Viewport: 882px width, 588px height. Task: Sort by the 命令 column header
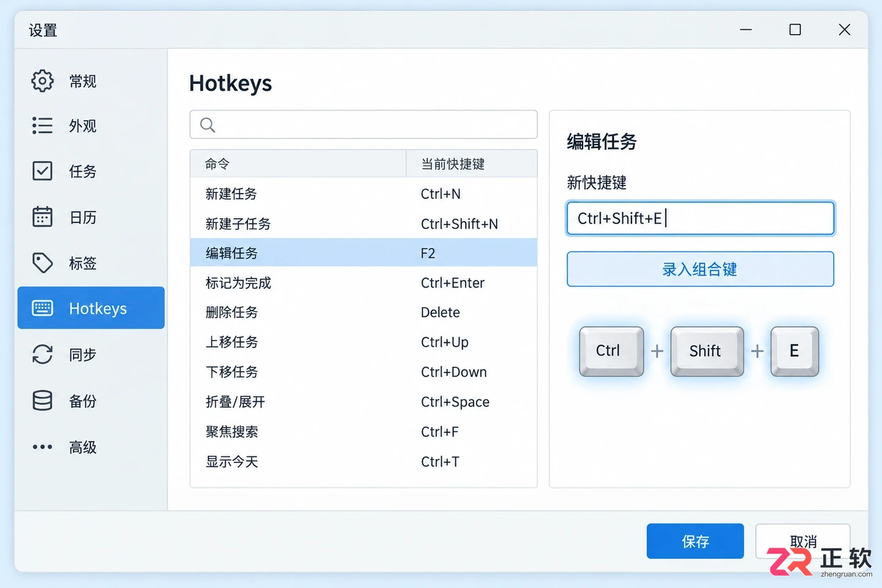point(298,164)
